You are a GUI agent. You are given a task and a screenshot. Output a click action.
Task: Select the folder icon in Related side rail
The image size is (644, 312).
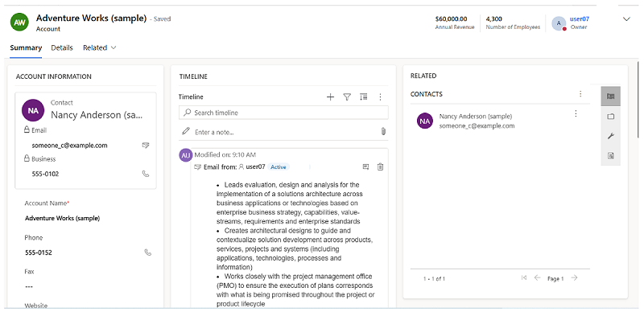611,116
